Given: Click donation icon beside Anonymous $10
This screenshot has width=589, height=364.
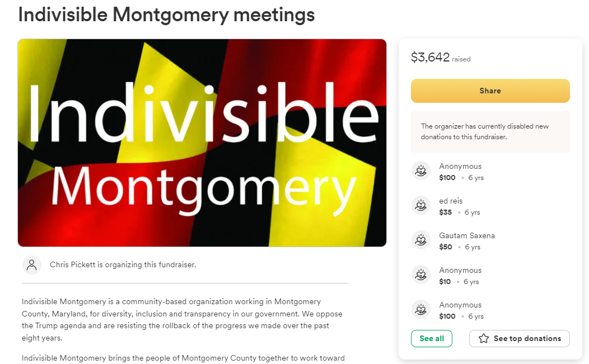Looking at the screenshot, I should [x=420, y=275].
